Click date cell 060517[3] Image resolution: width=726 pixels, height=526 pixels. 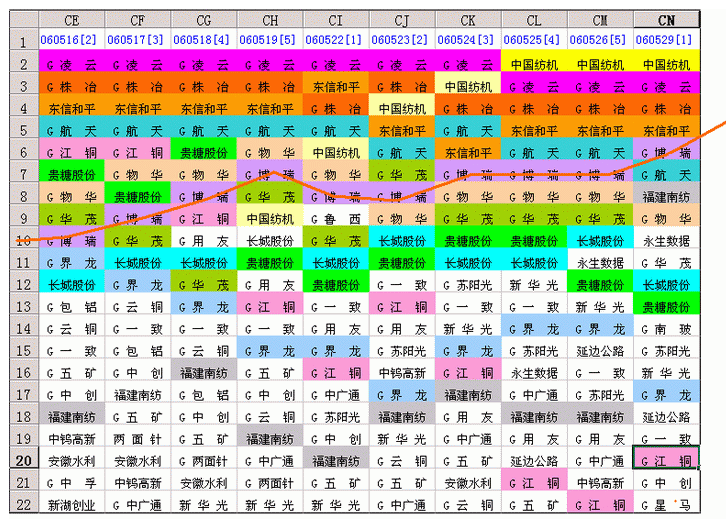pyautogui.click(x=138, y=40)
